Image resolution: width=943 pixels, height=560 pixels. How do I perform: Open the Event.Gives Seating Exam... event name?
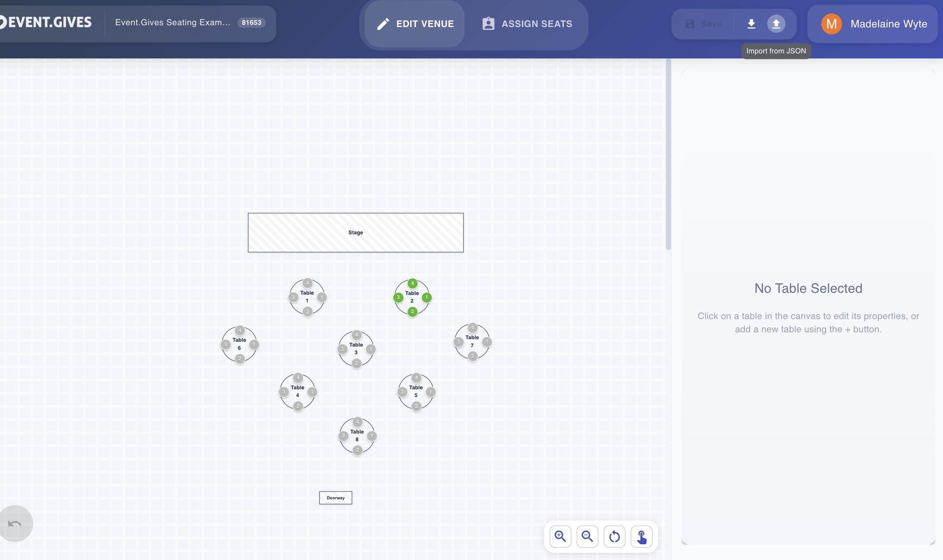[x=173, y=22]
